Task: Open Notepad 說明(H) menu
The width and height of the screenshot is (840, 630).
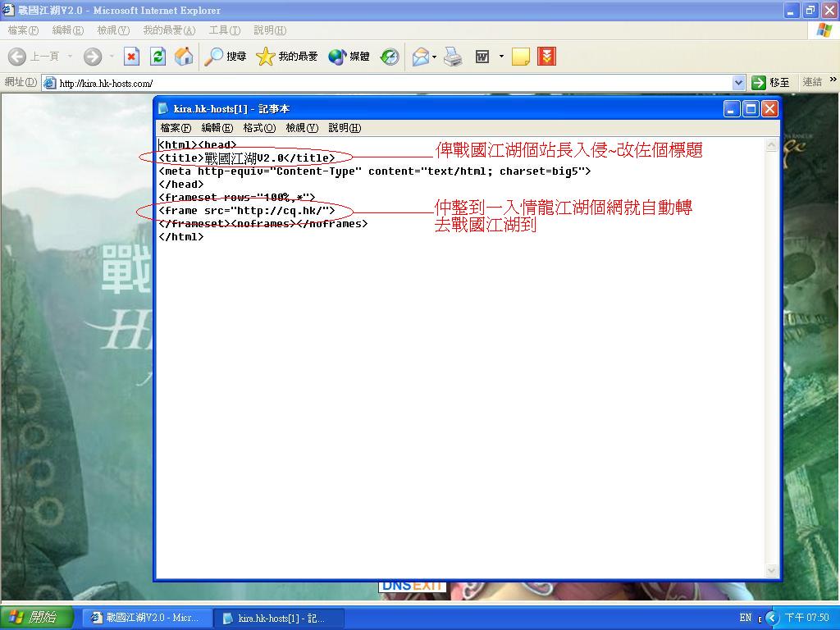Action: coord(345,128)
